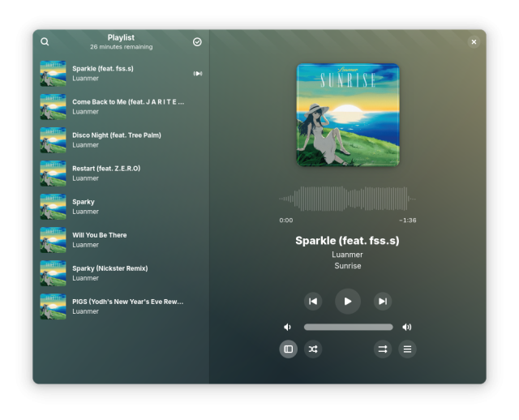
Task: Select Disco Night (feat. Tree Palm)
Action: pos(116,139)
